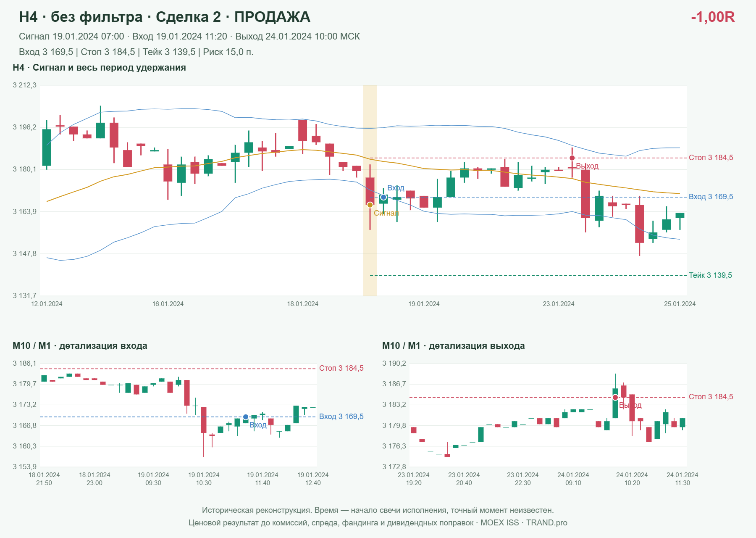Image resolution: width=756 pixels, height=538 pixels.
Task: Click the highlighted signal candle band
Action: tap(370, 190)
